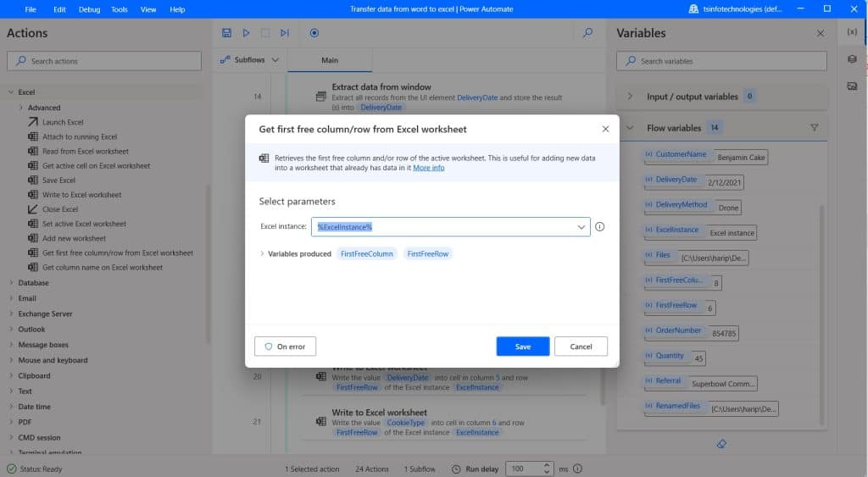
Task: Click the FirstFreeColumn variable chip
Action: (x=366, y=253)
